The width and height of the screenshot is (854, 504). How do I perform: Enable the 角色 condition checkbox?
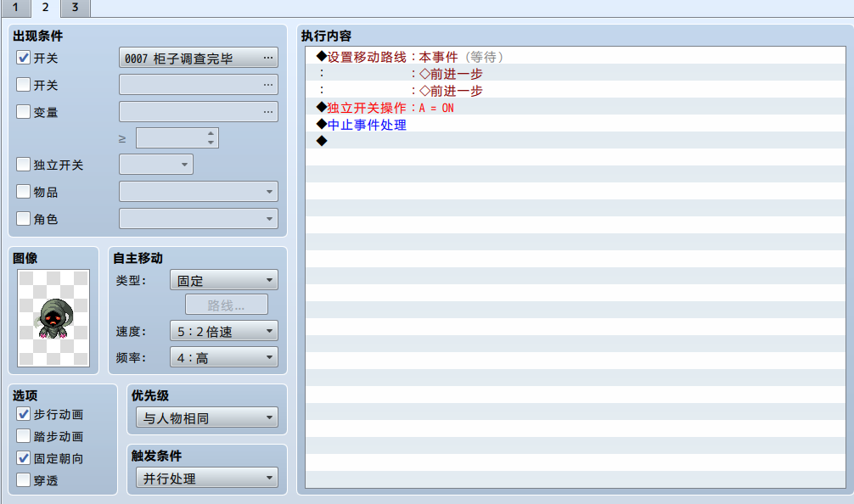coord(24,219)
